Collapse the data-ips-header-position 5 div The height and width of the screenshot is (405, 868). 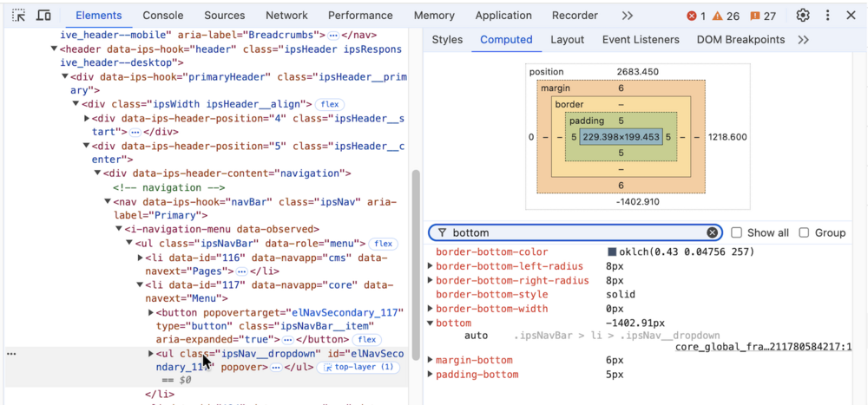click(86, 146)
